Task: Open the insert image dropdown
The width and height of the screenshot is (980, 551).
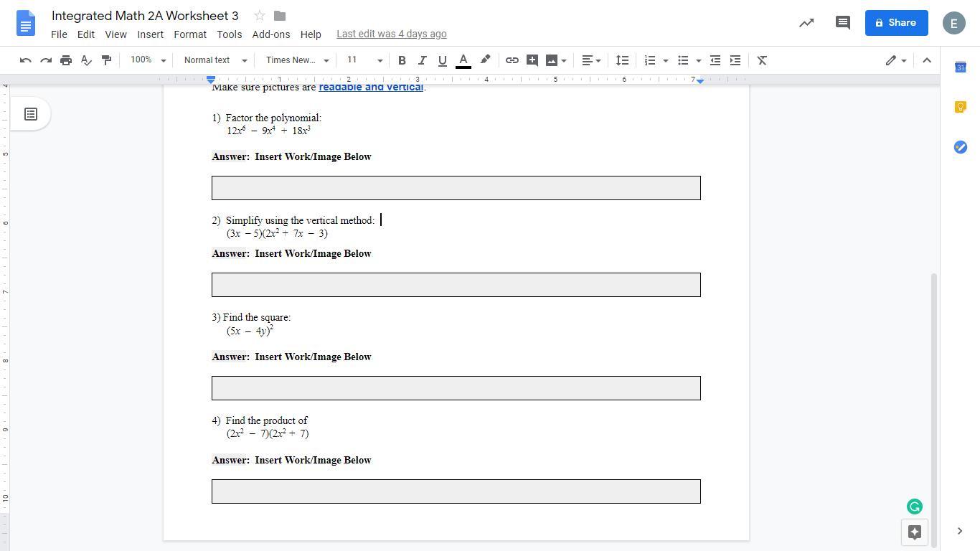Action: click(556, 60)
